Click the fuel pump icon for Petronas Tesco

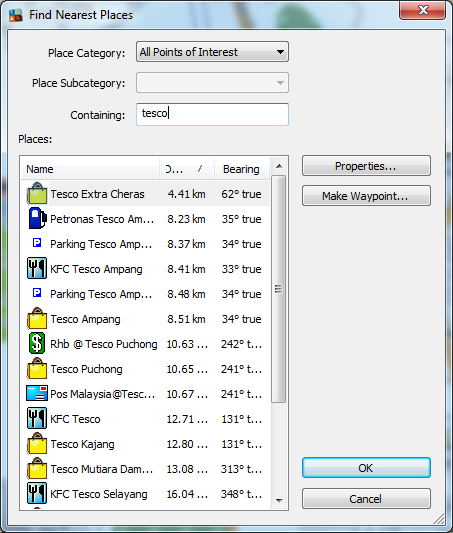pos(37,219)
